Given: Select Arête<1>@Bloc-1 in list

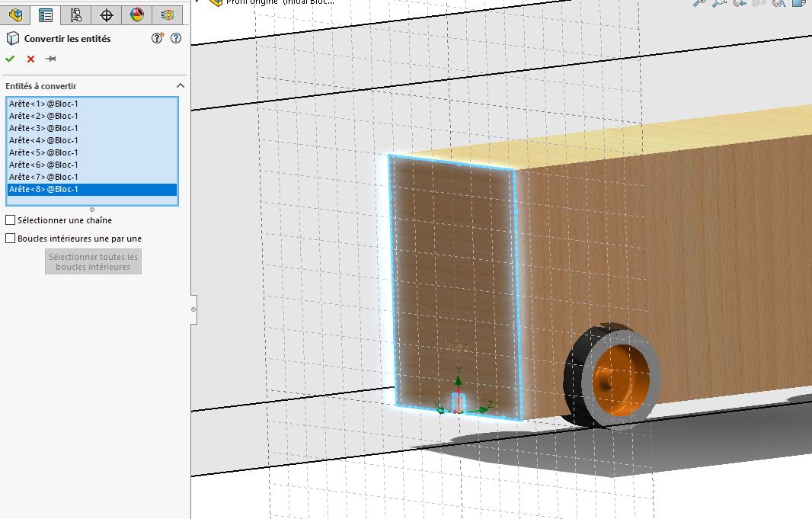Looking at the screenshot, I should pyautogui.click(x=92, y=104).
